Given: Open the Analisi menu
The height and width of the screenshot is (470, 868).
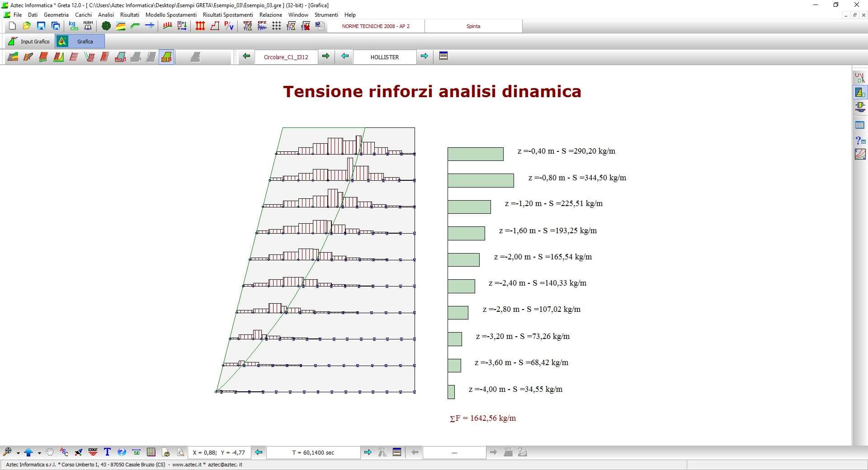Looking at the screenshot, I should click(106, 15).
